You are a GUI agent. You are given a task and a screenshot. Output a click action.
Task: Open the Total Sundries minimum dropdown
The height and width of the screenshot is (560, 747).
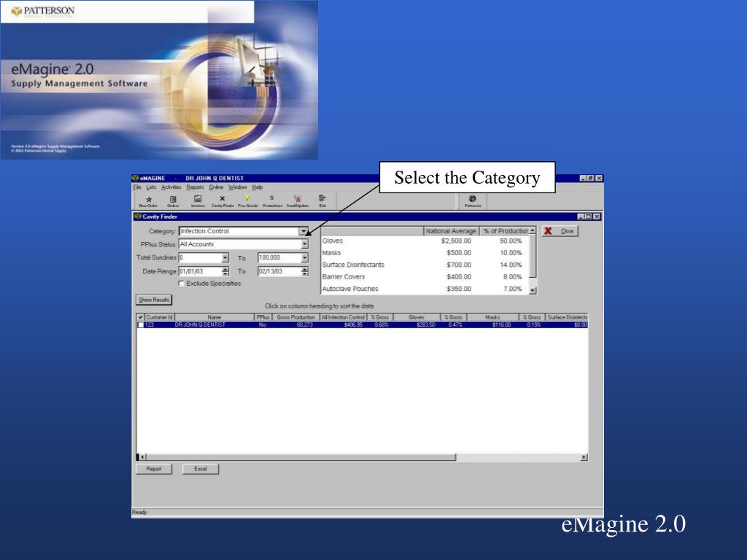point(225,257)
